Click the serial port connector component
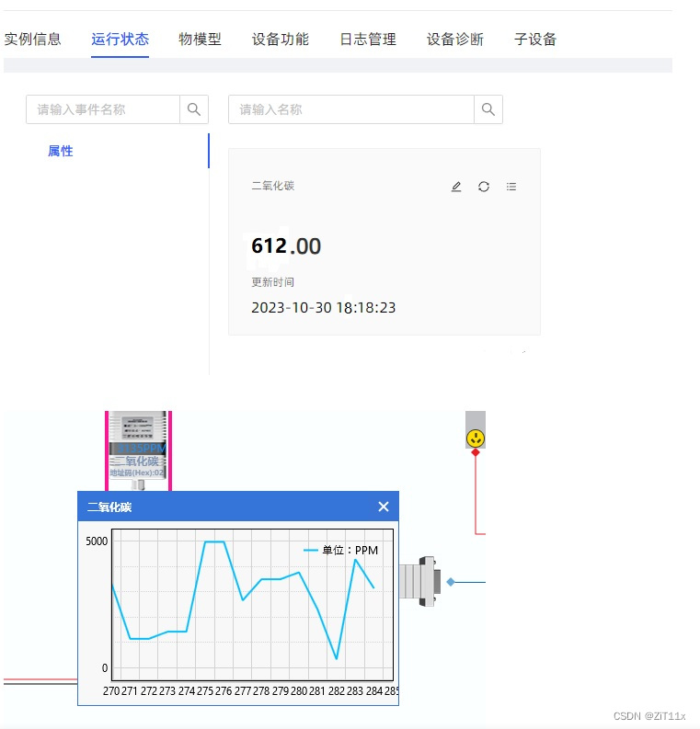The height and width of the screenshot is (729, 700). [420, 582]
